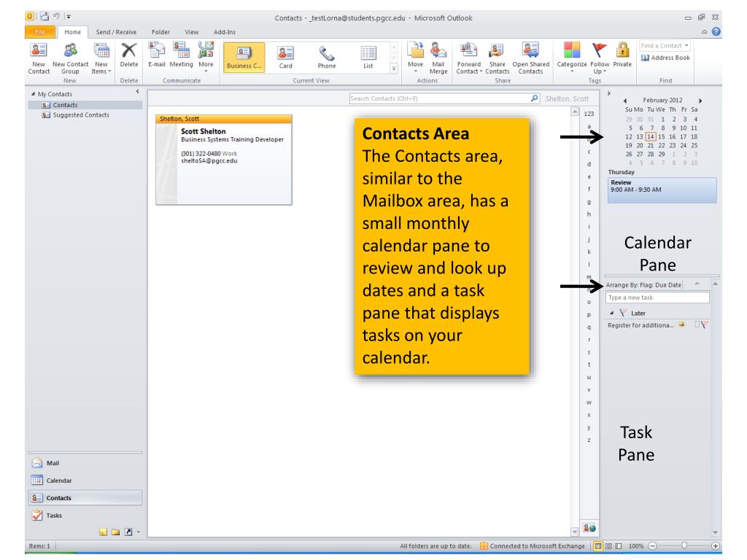747x560 pixels.
Task: Click the flag on the Register task
Action: (x=705, y=324)
